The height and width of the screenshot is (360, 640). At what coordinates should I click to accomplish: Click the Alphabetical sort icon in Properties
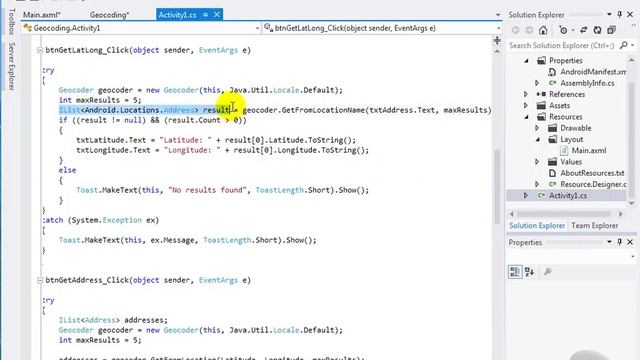click(x=529, y=272)
